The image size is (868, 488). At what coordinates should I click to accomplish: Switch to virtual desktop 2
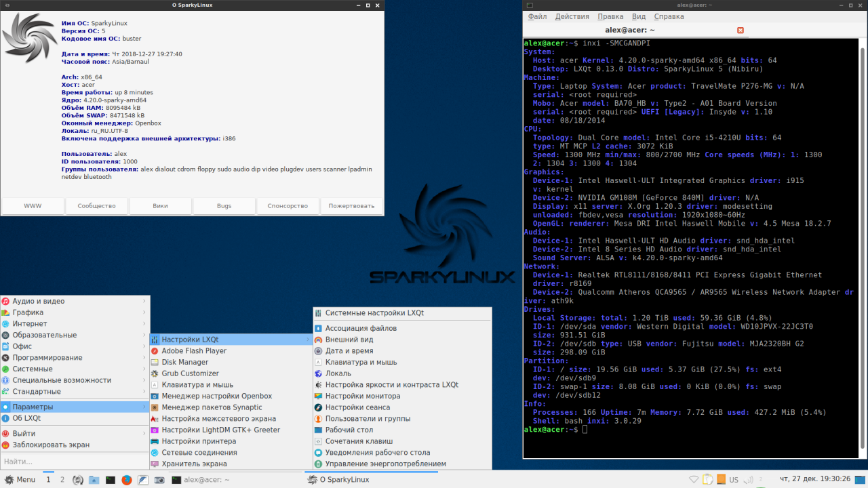62,480
